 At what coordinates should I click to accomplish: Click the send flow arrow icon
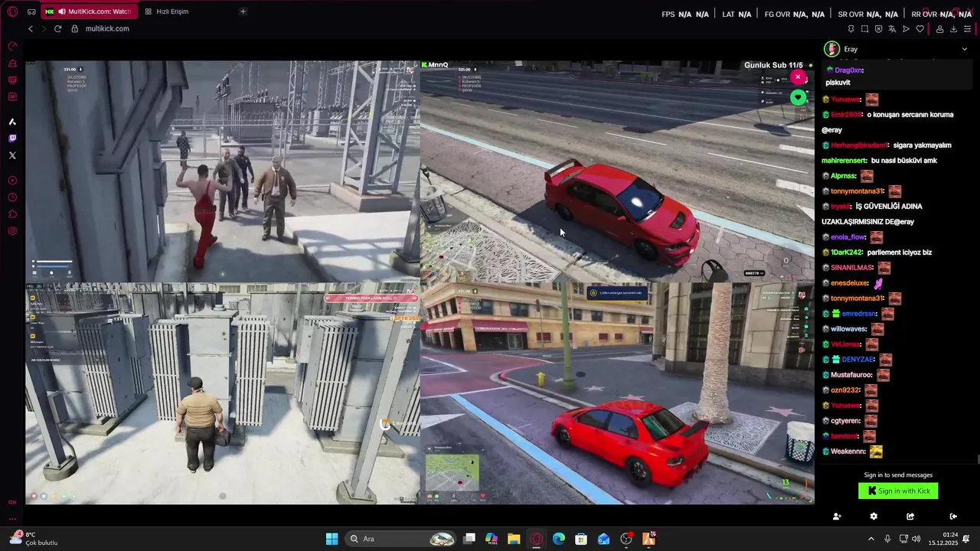click(906, 29)
